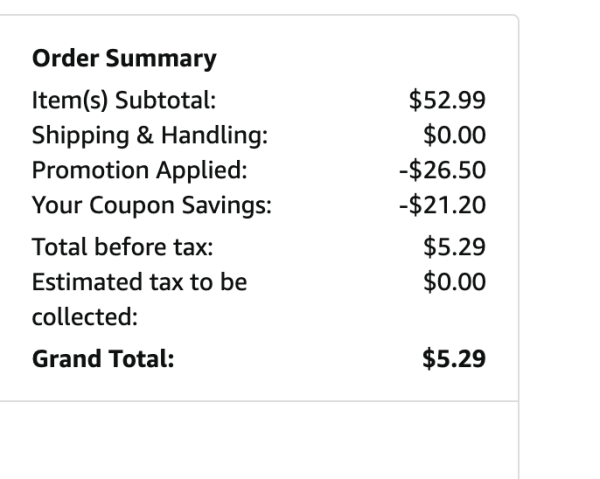Select the Shipping & Handling label
The image size is (600, 479).
coord(150,135)
